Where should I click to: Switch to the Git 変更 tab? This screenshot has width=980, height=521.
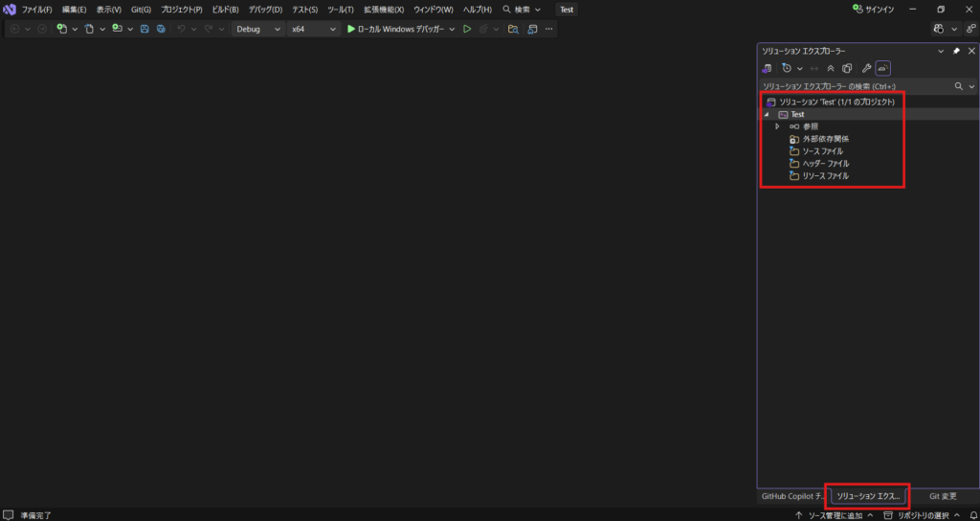[x=942, y=496]
